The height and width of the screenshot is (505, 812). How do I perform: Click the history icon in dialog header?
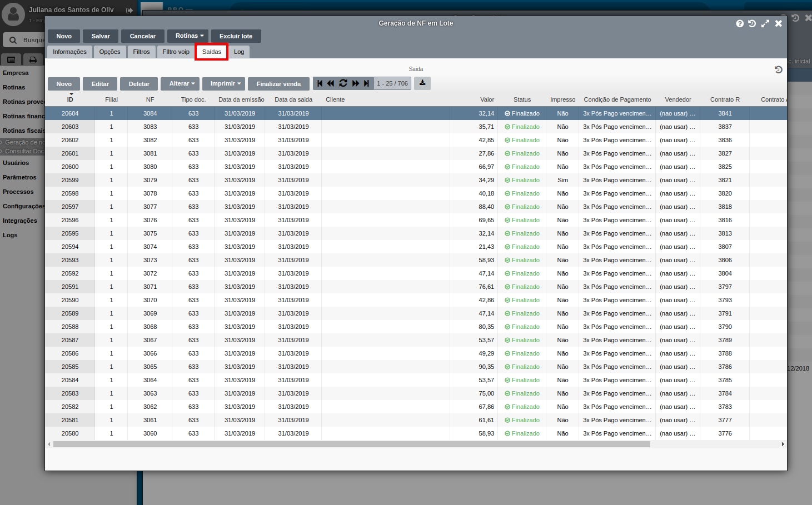point(752,23)
